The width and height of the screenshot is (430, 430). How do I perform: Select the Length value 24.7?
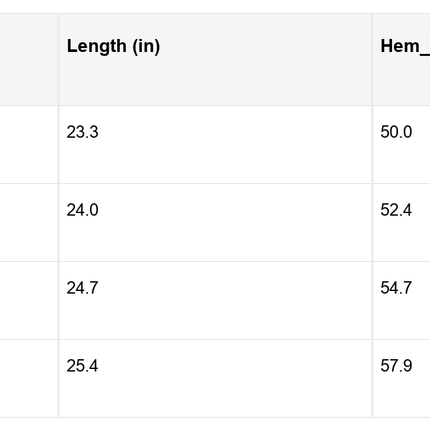[215, 301]
